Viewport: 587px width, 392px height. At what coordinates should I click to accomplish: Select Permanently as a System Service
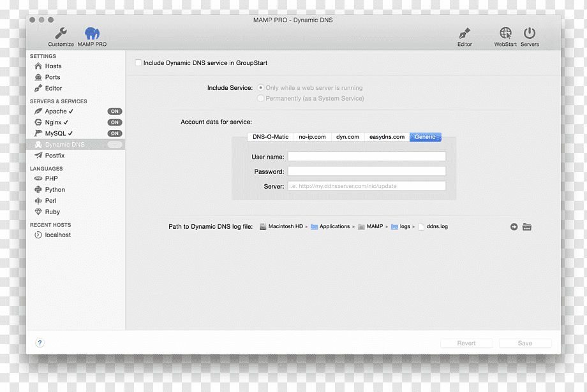(x=260, y=98)
